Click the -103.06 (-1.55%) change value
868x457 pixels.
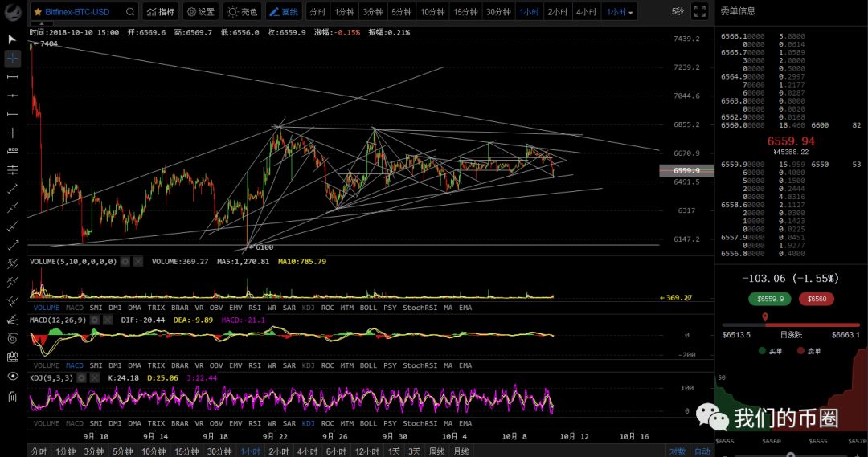[x=791, y=278]
